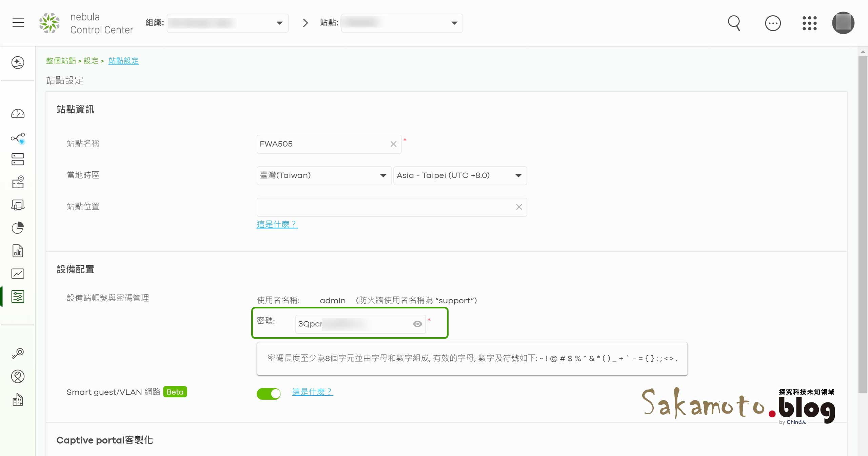Click the admin username text
This screenshot has width=868, height=456.
click(332, 301)
